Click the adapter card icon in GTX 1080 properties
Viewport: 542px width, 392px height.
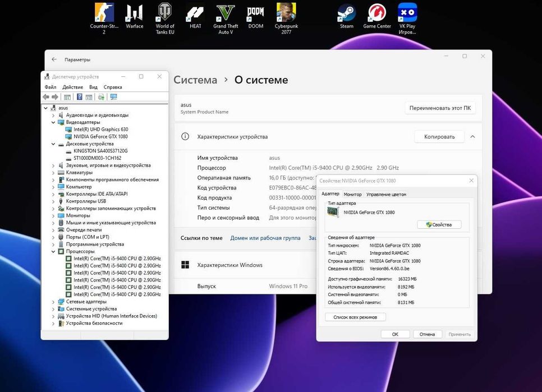tap(333, 213)
